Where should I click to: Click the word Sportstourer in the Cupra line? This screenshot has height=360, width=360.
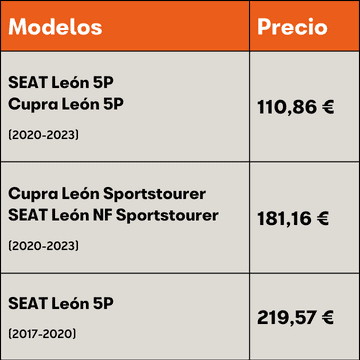(154, 195)
